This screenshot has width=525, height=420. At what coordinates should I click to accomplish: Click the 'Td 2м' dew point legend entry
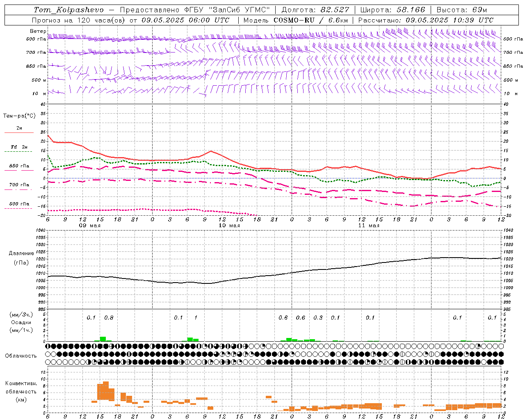click(x=19, y=147)
